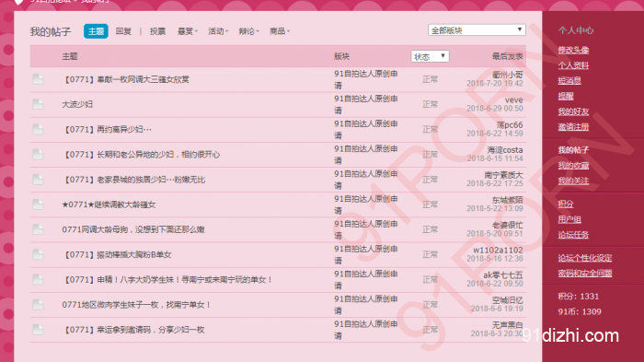
Task: Open 论坛任务 forum tasks link
Action: pyautogui.click(x=573, y=235)
